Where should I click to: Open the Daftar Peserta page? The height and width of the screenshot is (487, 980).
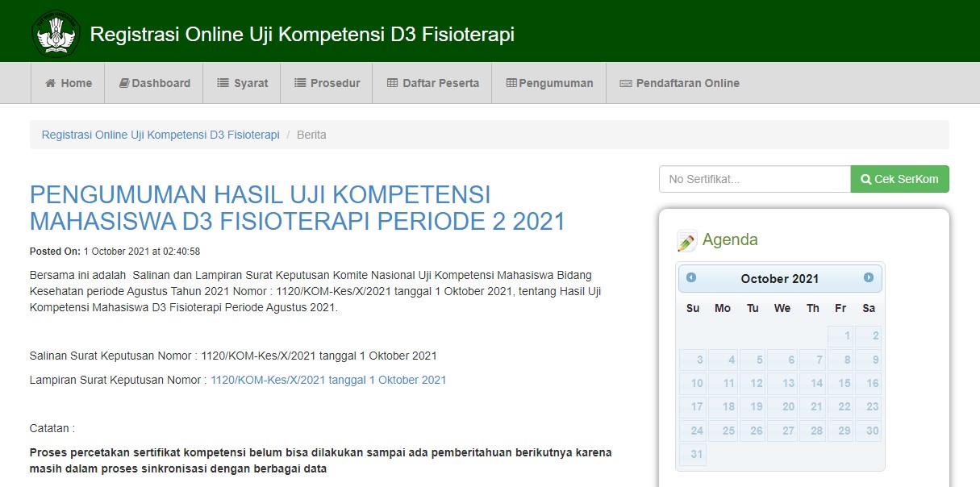[x=432, y=83]
